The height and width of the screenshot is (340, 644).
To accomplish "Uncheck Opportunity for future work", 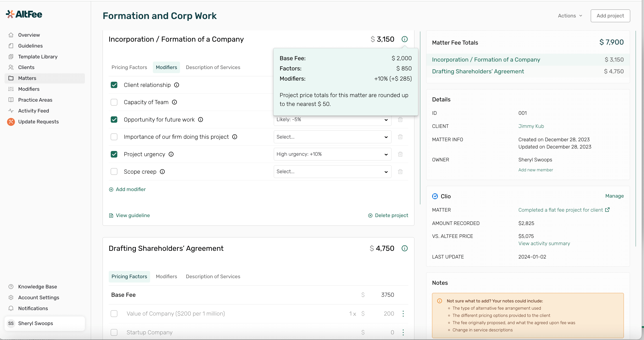I will click(x=114, y=120).
